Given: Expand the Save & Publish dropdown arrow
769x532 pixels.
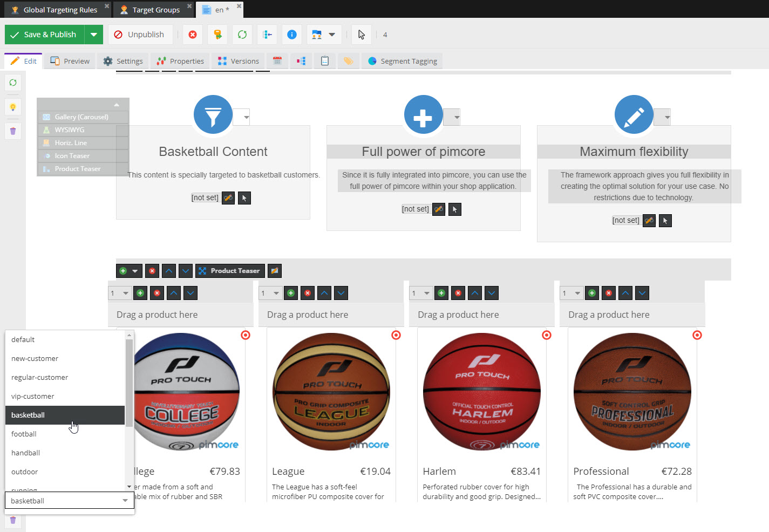Looking at the screenshot, I should point(93,35).
